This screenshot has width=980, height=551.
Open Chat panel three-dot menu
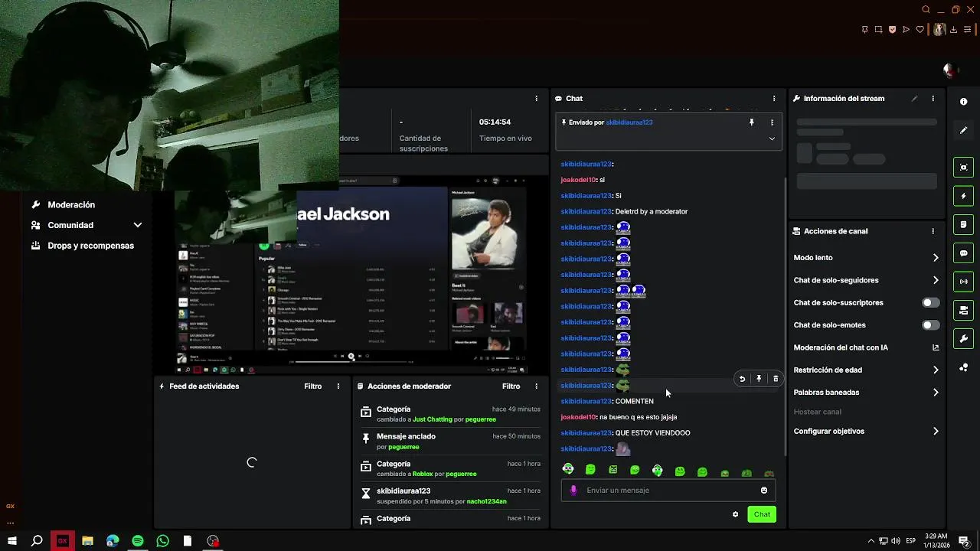(774, 99)
